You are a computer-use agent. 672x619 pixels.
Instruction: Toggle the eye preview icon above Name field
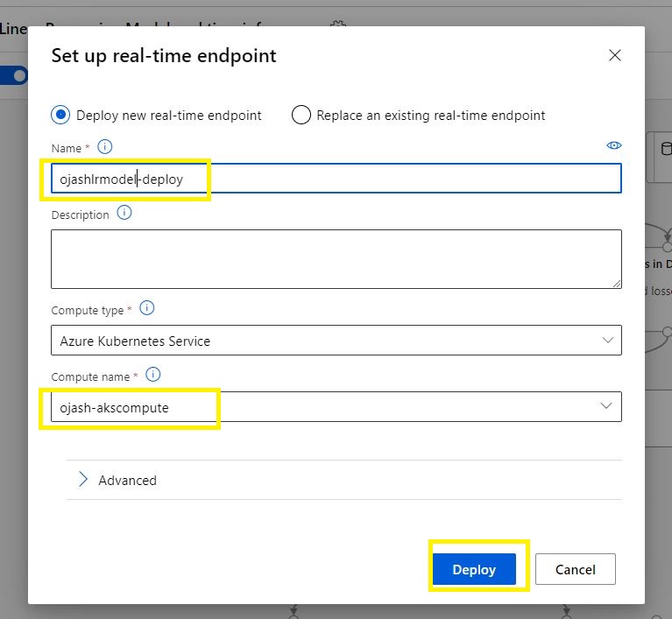[613, 145]
